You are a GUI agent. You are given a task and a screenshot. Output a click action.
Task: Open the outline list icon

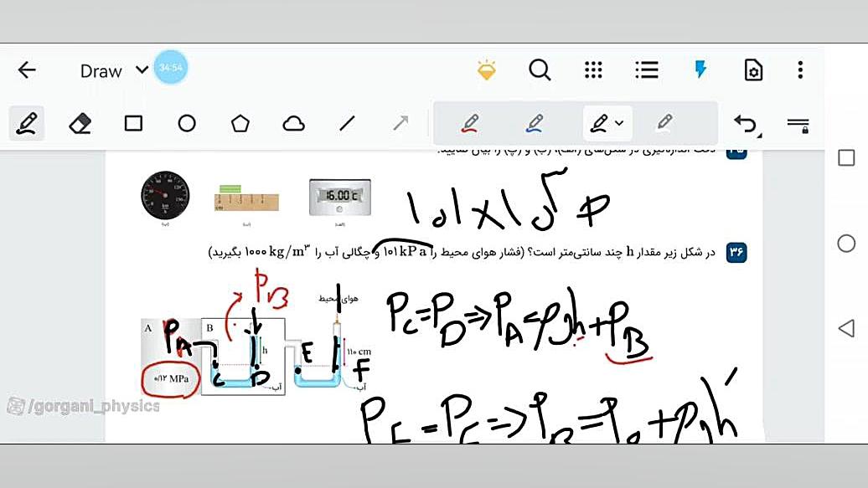647,70
